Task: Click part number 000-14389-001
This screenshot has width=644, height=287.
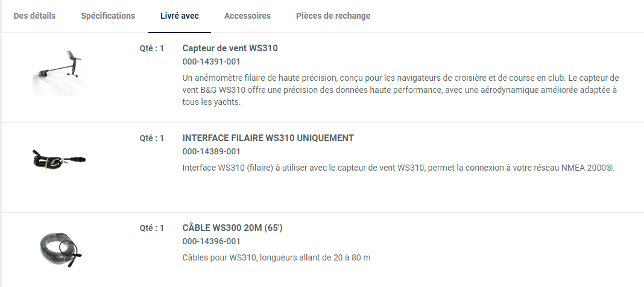Action: (x=211, y=151)
